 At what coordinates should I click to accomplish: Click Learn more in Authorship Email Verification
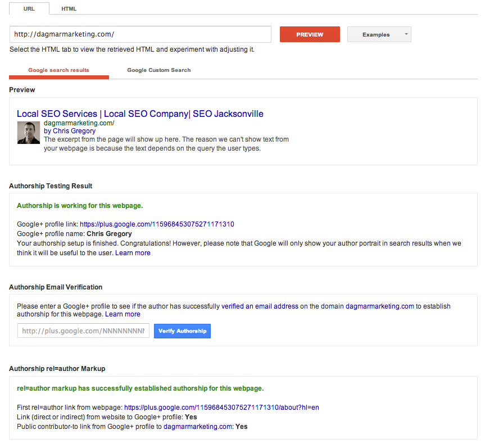click(x=123, y=314)
